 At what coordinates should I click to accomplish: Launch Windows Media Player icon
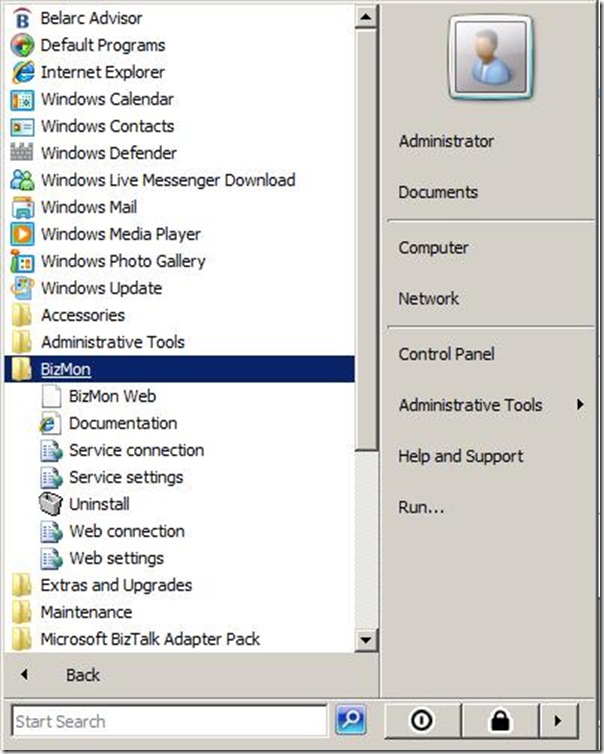[22, 235]
